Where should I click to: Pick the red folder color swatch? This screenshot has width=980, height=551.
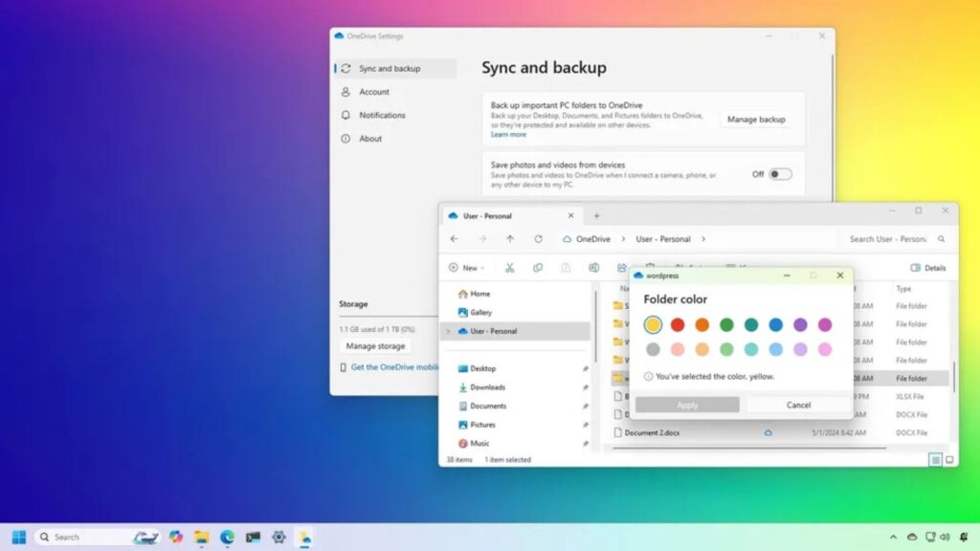[x=678, y=325]
